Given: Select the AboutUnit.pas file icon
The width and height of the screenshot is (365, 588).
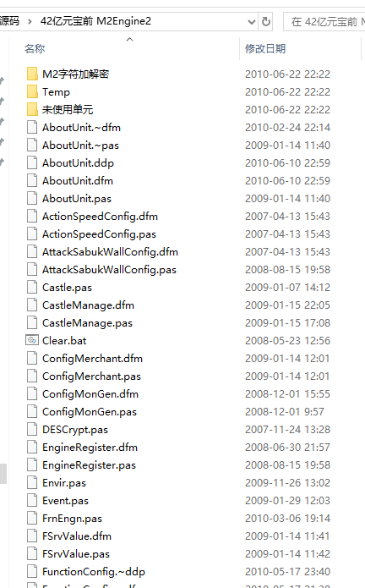Looking at the screenshot, I should [x=32, y=198].
